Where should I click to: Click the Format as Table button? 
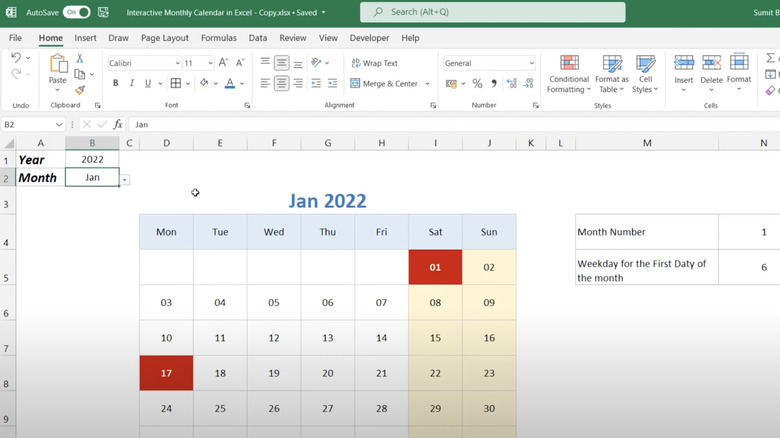(612, 73)
